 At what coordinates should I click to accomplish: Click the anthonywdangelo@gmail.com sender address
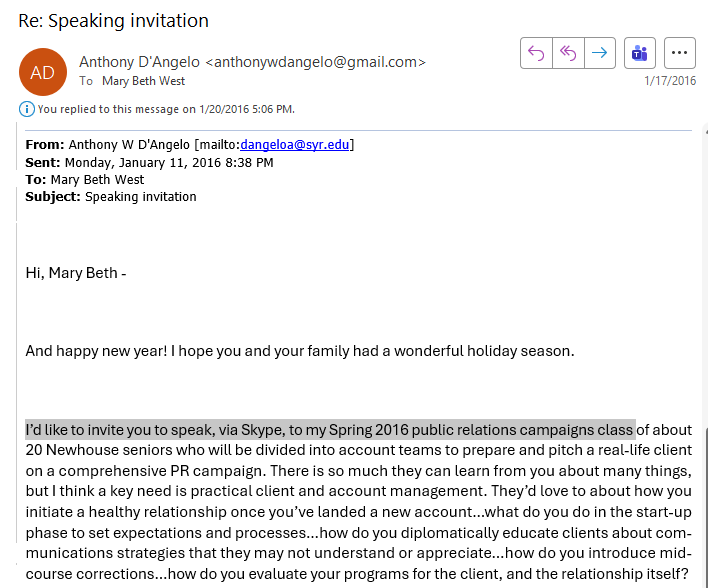tap(315, 62)
